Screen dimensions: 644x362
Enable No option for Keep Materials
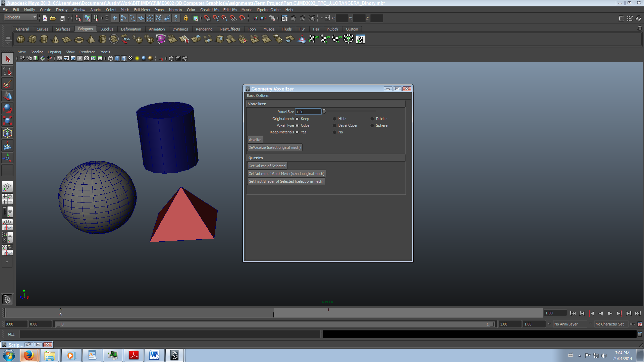pos(335,132)
